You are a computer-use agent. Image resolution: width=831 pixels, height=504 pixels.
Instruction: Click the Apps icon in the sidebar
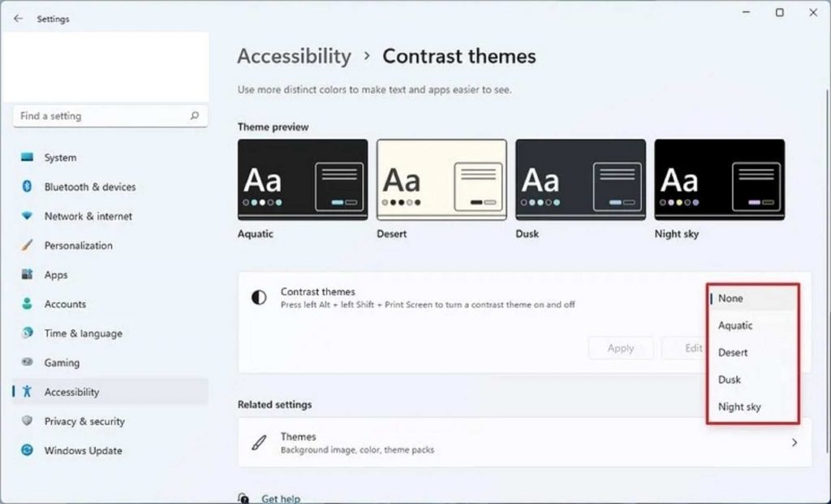pos(28,275)
